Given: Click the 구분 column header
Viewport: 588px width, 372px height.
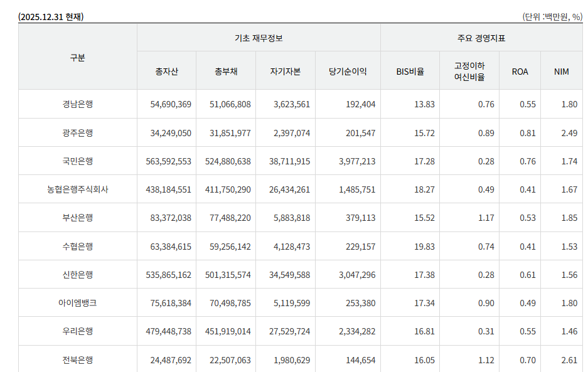Looking at the screenshot, I should (78, 57).
